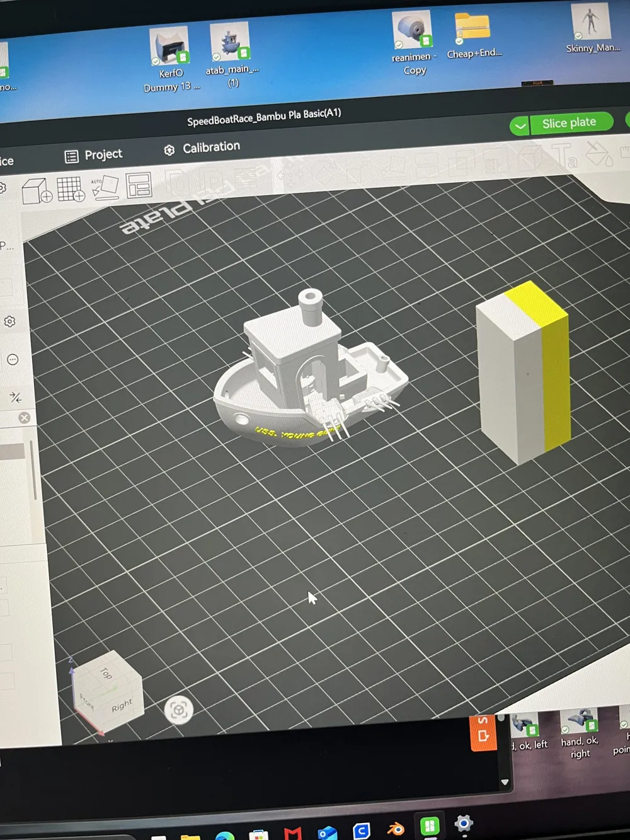Click the Arrange all objects icon

pyautogui.click(x=139, y=185)
